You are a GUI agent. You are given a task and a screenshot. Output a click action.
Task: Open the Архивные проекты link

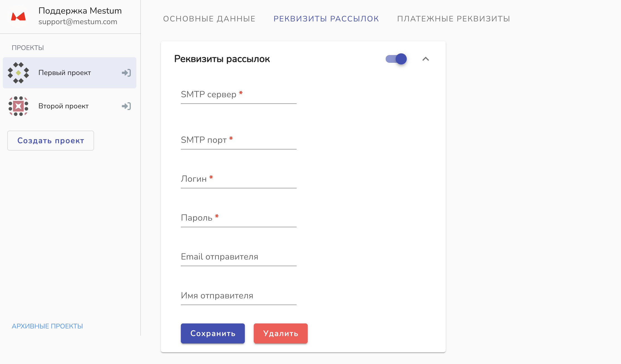tap(47, 326)
